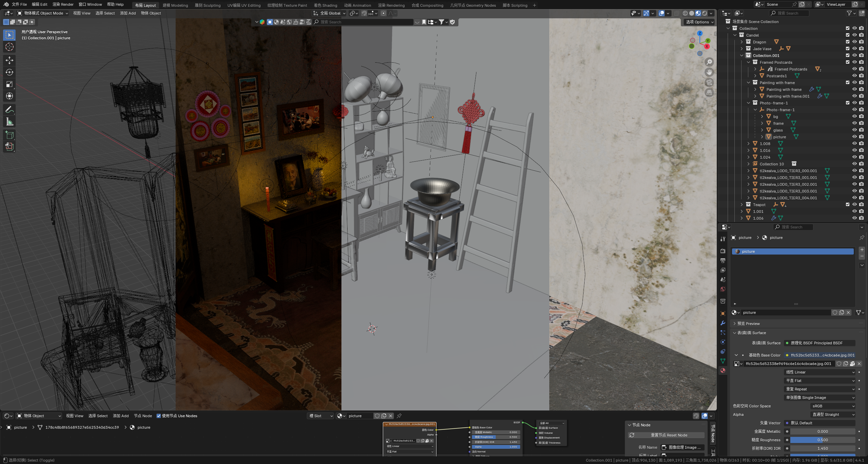
Task: Open the Principled BSDF surface shader button
Action: (x=820, y=343)
